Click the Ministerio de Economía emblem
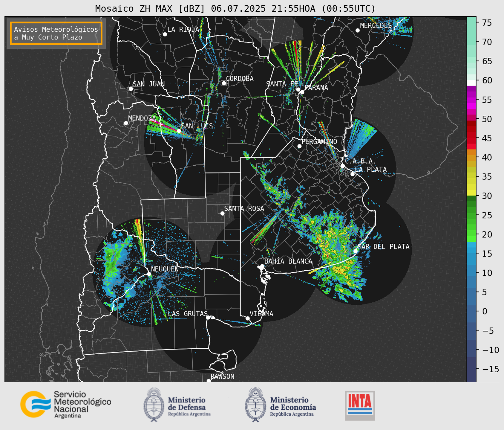 coord(256,405)
